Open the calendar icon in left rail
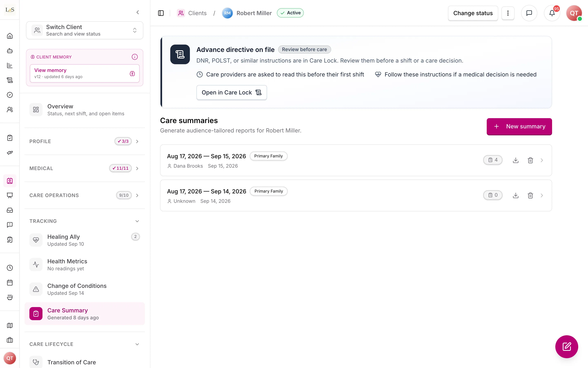 click(x=10, y=283)
